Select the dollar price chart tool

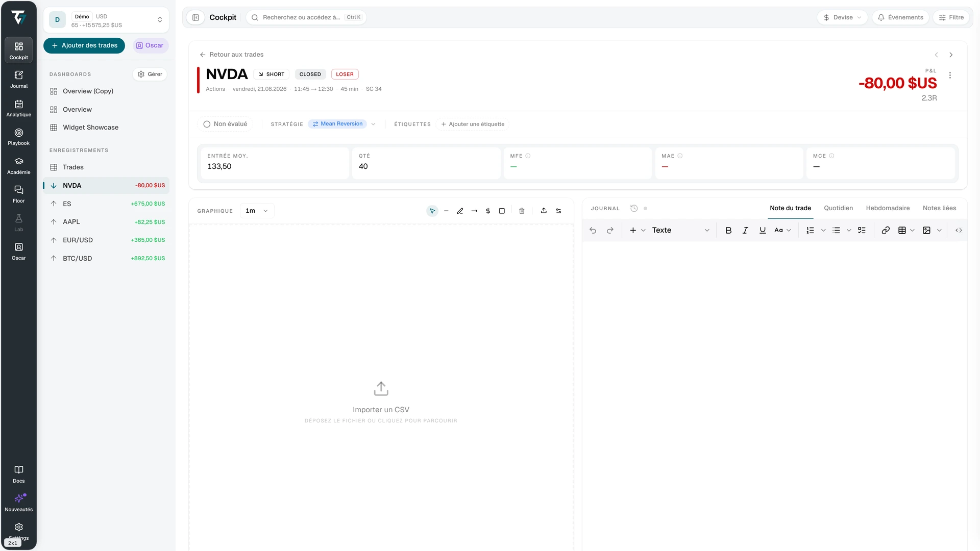pyautogui.click(x=488, y=211)
